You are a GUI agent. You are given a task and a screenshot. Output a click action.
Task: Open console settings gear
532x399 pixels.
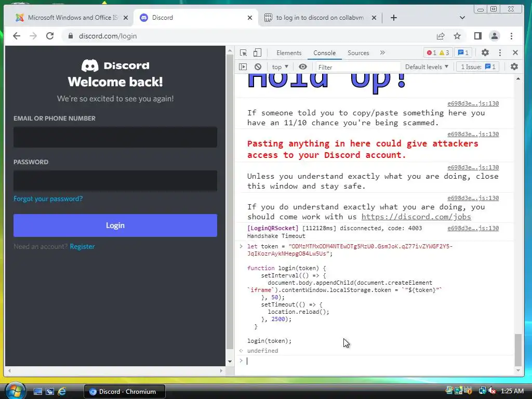[x=514, y=67]
